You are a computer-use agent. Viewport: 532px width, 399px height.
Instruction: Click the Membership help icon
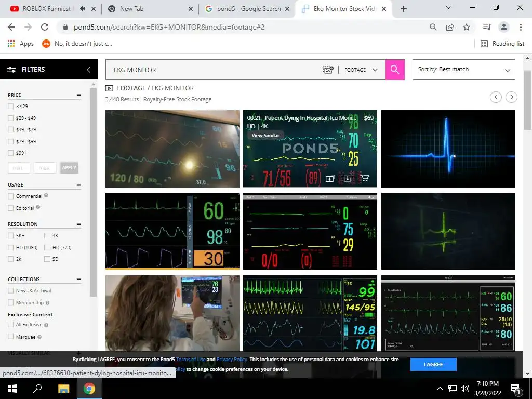[47, 303]
